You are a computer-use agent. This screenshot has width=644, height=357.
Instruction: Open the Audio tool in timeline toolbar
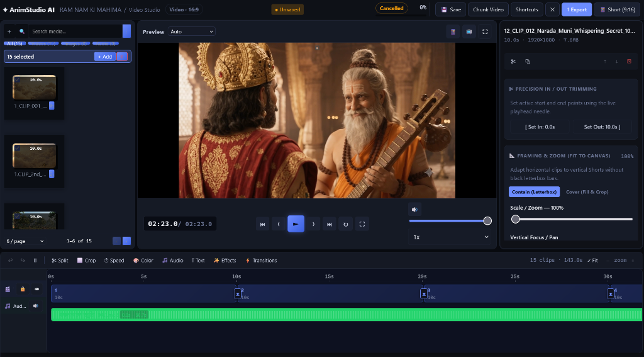tap(173, 260)
